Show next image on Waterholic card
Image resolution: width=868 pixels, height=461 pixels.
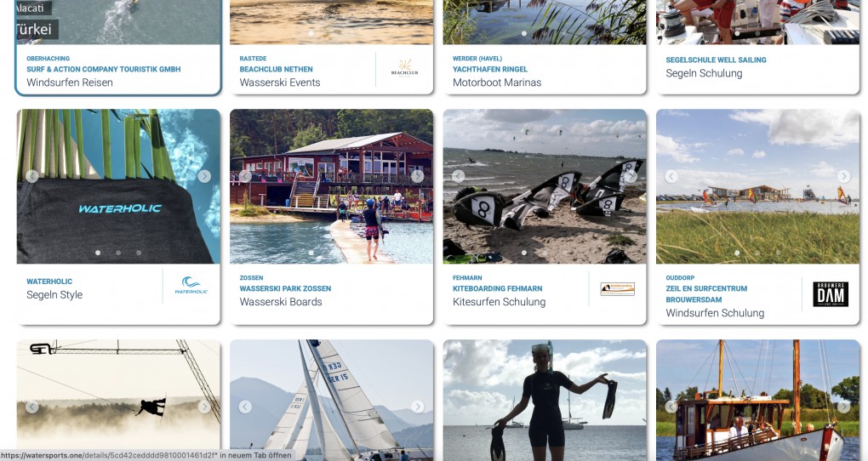click(x=204, y=176)
